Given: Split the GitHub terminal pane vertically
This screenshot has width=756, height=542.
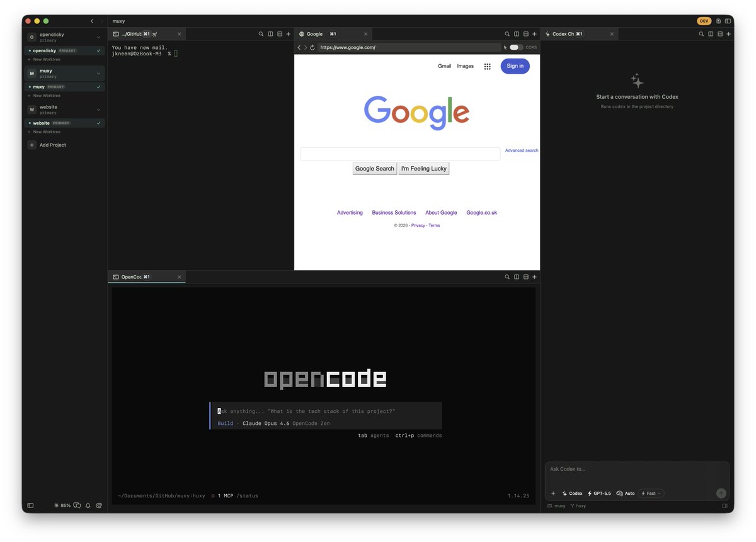Looking at the screenshot, I should [270, 34].
